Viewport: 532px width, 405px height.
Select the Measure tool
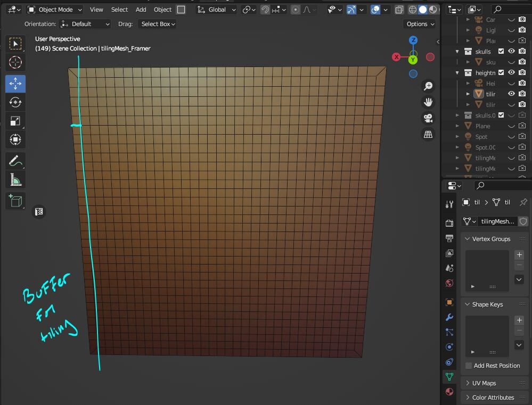pyautogui.click(x=15, y=179)
